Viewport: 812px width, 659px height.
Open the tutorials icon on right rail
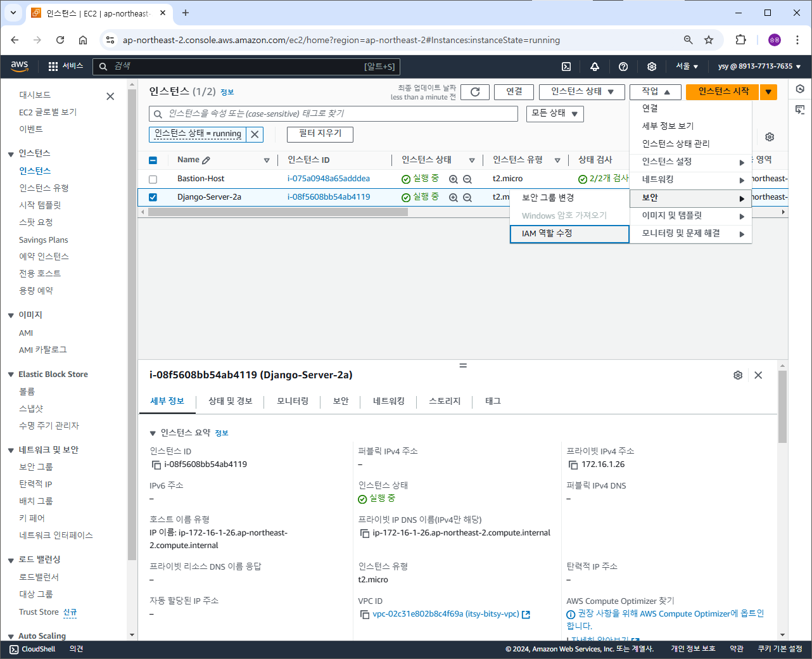800,110
